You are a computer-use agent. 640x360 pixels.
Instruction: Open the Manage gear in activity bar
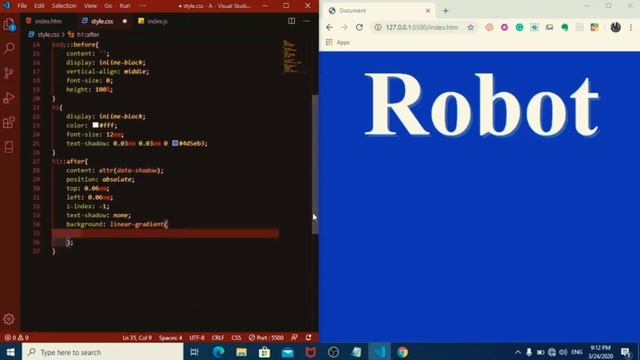9,319
